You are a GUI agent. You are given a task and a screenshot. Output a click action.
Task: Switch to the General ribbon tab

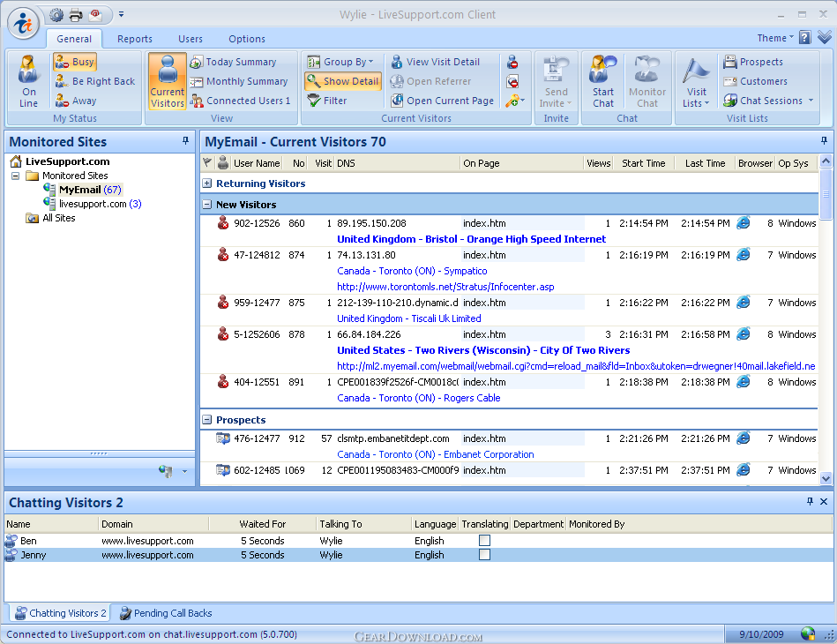coord(74,39)
